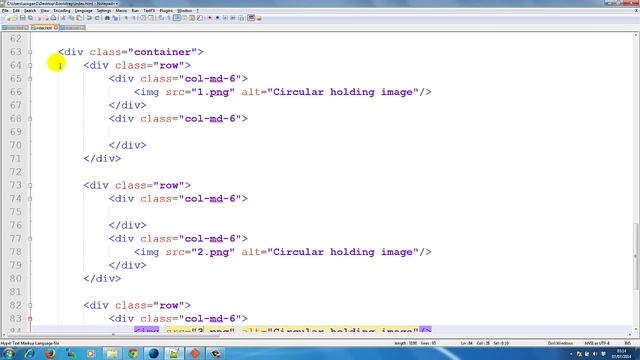Click the horizontal scrollbar thumb
This screenshot has width=640, height=360.
click(113, 335)
